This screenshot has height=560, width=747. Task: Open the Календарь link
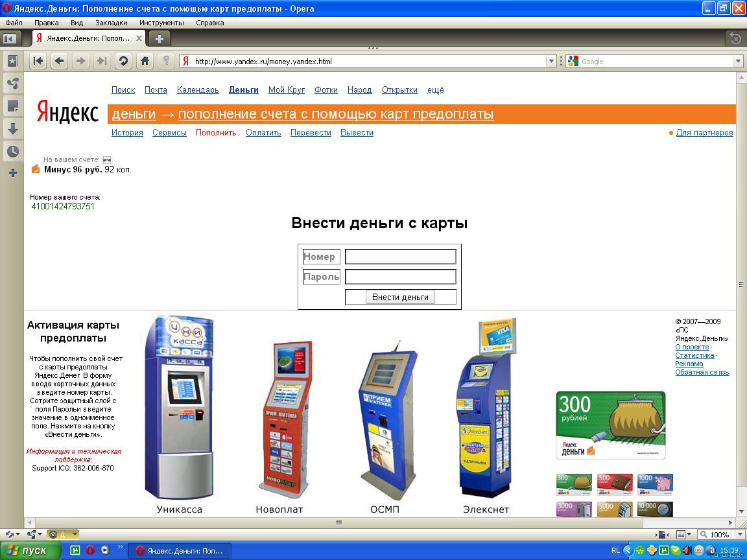[198, 89]
